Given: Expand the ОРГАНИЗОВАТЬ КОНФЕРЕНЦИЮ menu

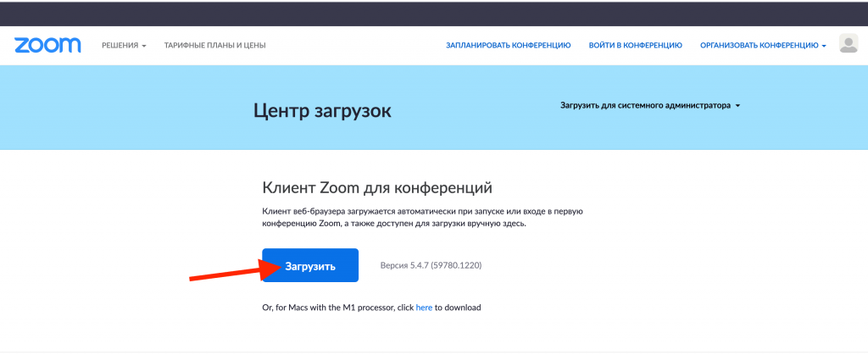Looking at the screenshot, I should pos(759,45).
